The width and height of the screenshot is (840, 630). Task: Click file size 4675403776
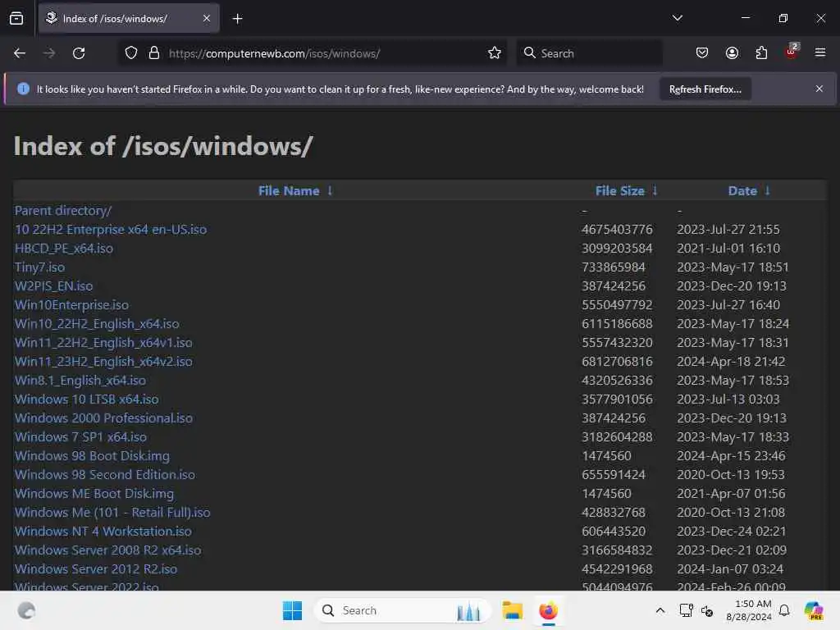(x=617, y=230)
